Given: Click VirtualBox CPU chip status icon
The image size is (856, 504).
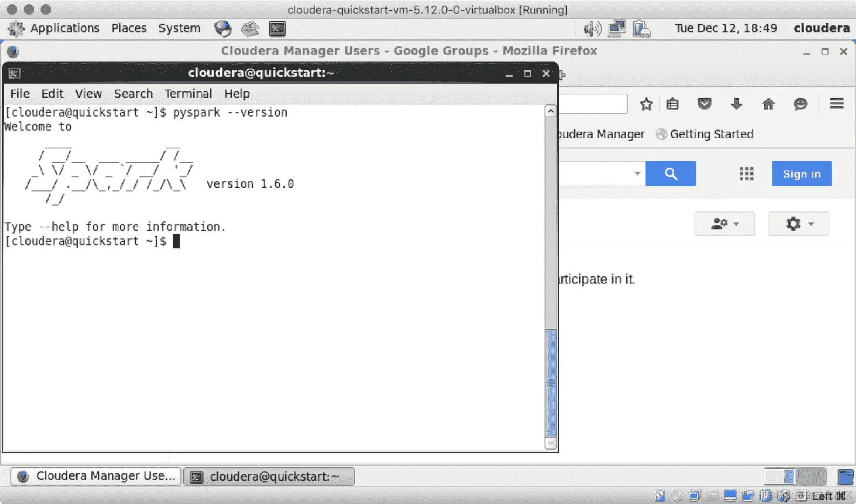Looking at the screenshot, I should click(765, 495).
